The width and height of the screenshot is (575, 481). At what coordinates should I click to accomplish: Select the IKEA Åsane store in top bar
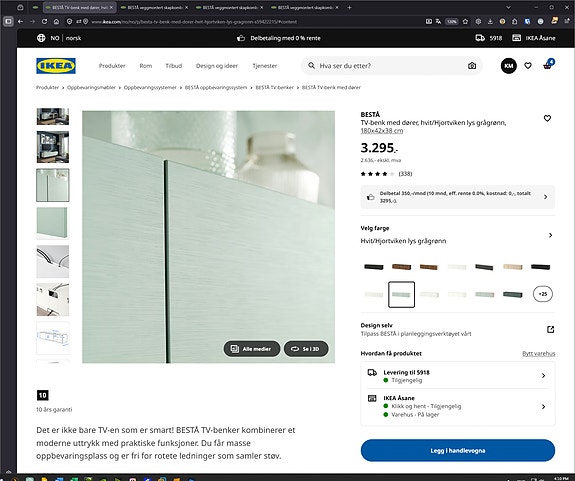(x=534, y=38)
